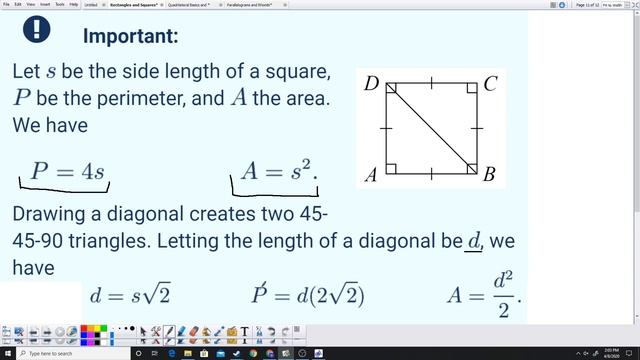Image resolution: width=640 pixels, height=360 pixels.
Task: Pick the red color swatch
Action: coord(84,328)
